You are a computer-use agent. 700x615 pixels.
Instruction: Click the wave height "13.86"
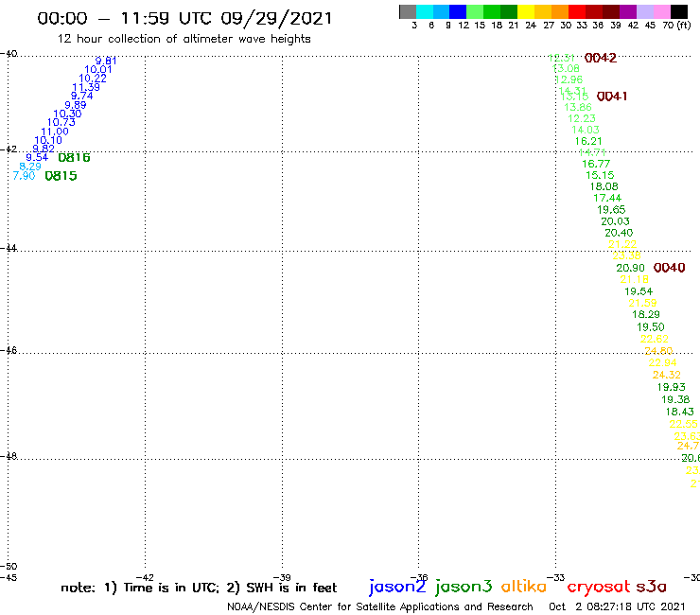point(578,107)
